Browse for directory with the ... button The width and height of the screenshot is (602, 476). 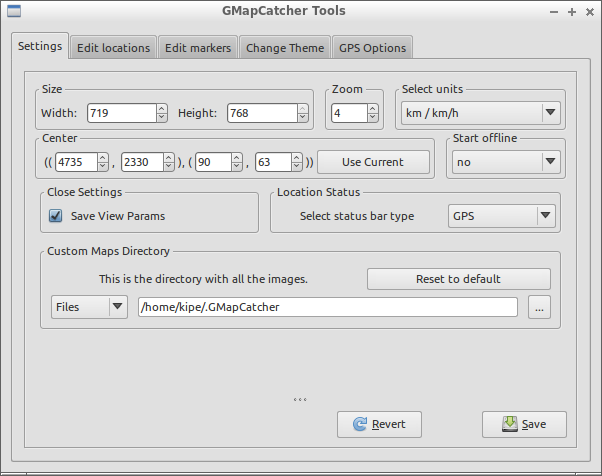point(539,307)
